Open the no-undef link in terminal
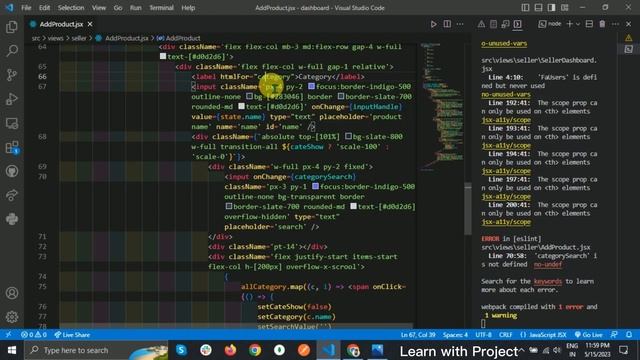The width and height of the screenshot is (640, 360). [547, 264]
